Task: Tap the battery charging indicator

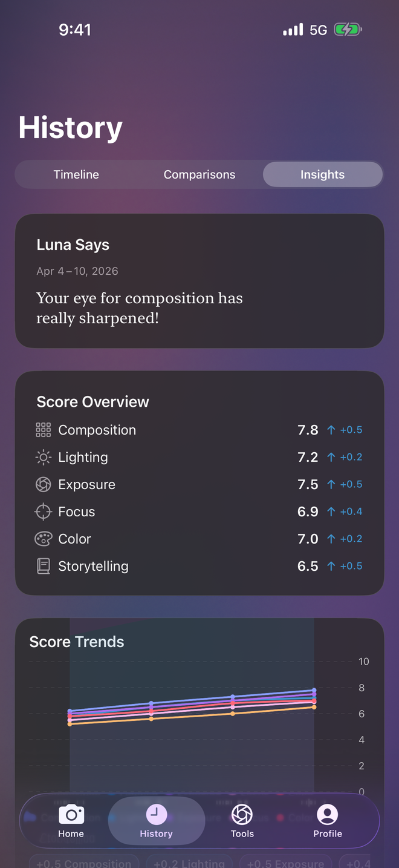Action: pos(348,30)
